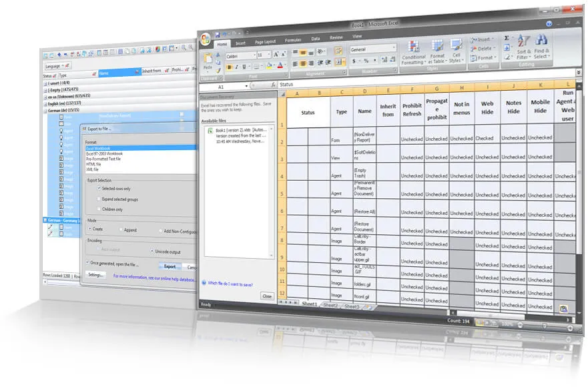Open the Calibri font name dropdown
Viewport: 588px width, 387px height.
tap(254, 55)
